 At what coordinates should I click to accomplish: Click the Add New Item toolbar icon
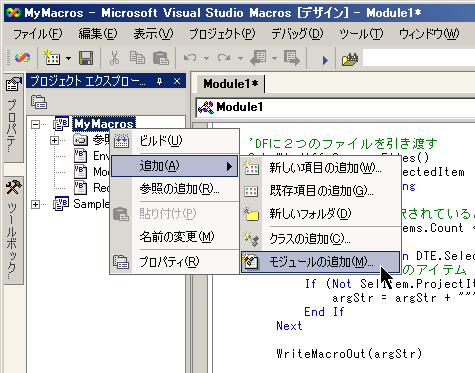tap(53, 58)
